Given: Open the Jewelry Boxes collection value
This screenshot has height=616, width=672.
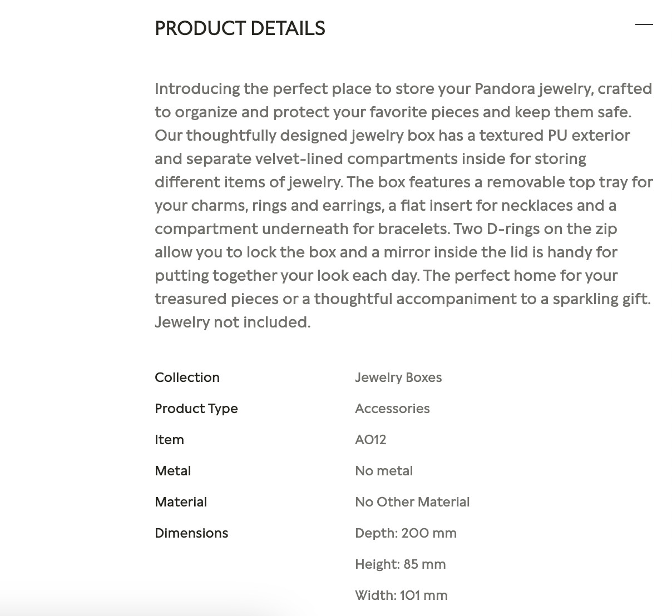Looking at the screenshot, I should click(398, 377).
